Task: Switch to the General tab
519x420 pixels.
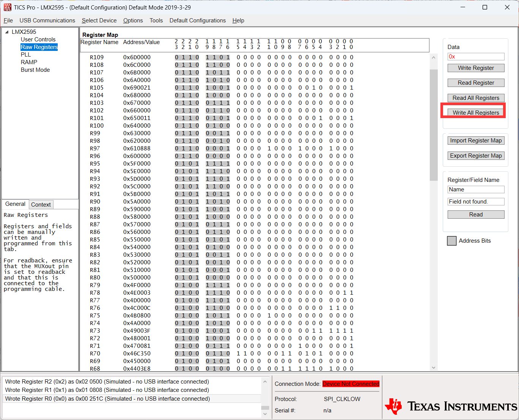Action: point(15,204)
